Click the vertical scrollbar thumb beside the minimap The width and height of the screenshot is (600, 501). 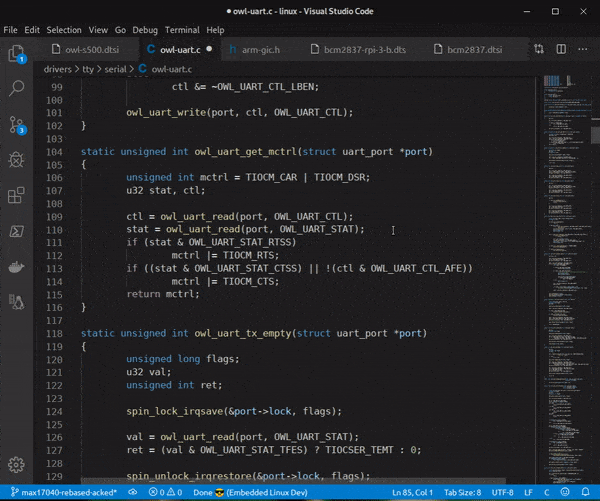tap(595, 134)
